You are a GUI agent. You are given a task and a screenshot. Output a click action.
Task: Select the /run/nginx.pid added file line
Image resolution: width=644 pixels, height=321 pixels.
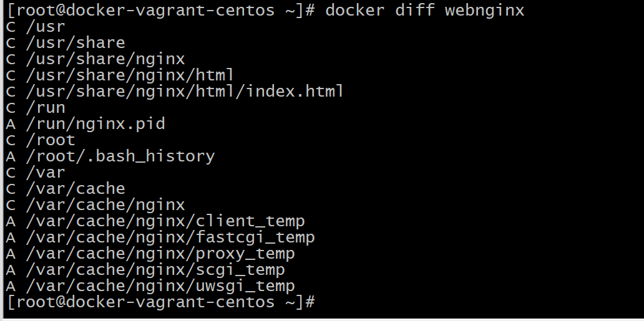tap(85, 124)
